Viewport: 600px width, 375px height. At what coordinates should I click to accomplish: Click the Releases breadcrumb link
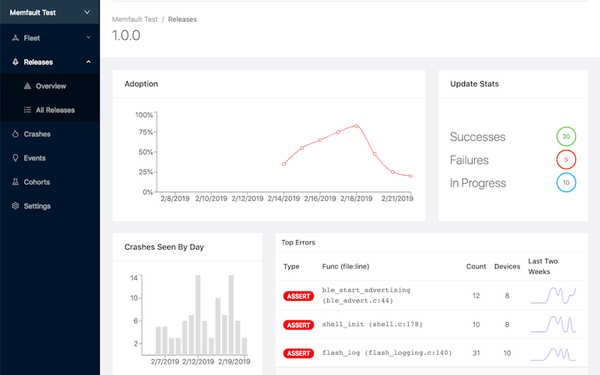(182, 19)
